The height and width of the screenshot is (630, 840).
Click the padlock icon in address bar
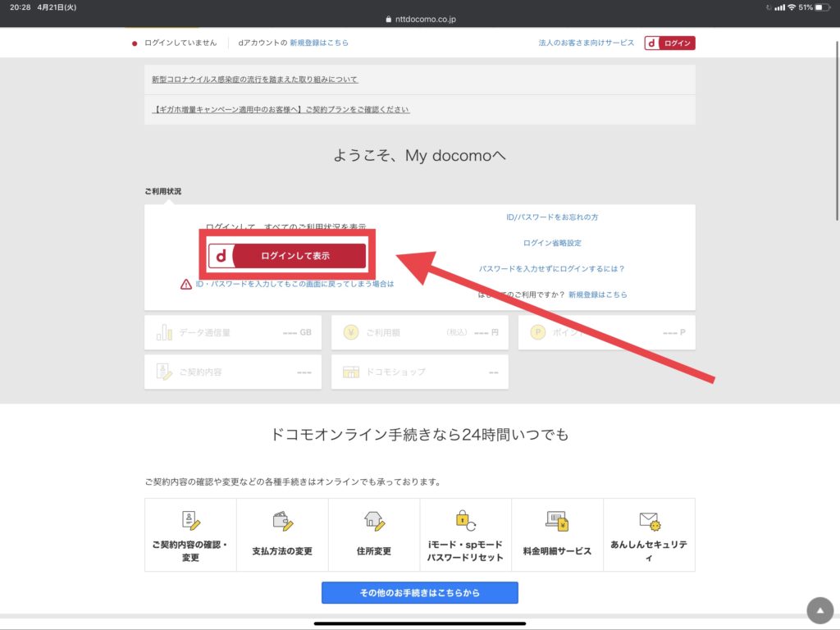pos(388,20)
